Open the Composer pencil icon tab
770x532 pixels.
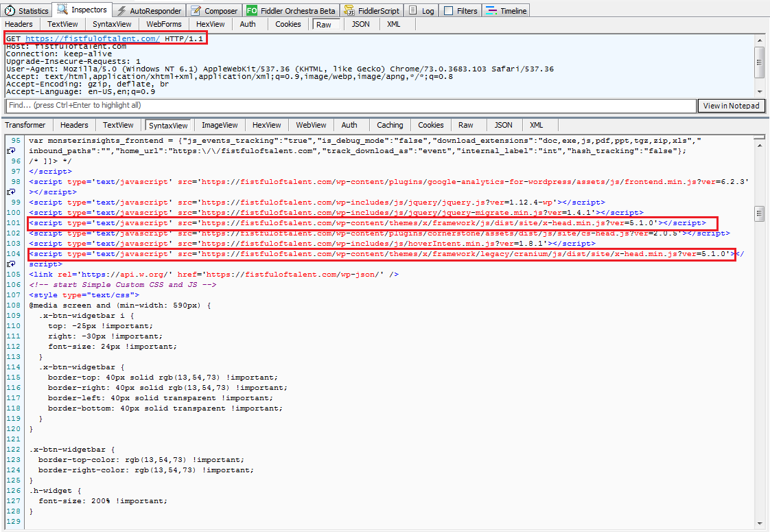pyautogui.click(x=196, y=11)
